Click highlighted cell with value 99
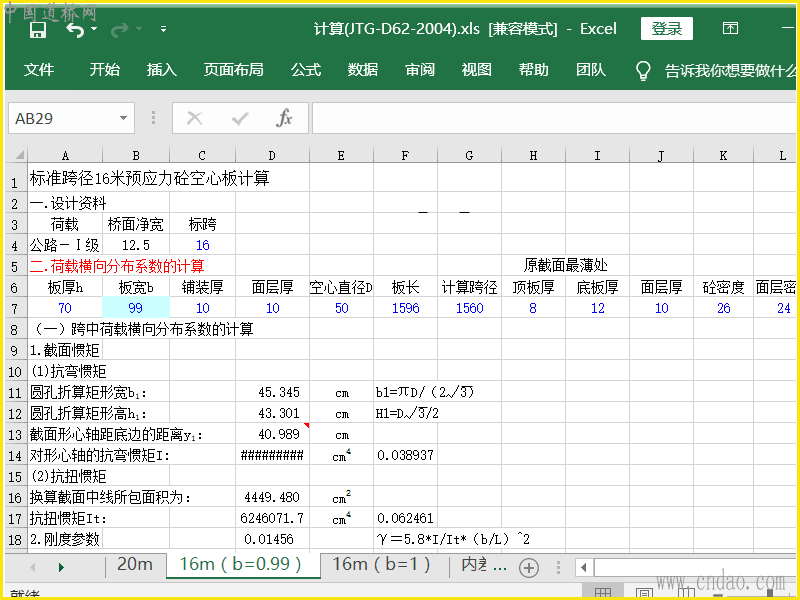The height and width of the screenshot is (600, 800). click(x=136, y=308)
